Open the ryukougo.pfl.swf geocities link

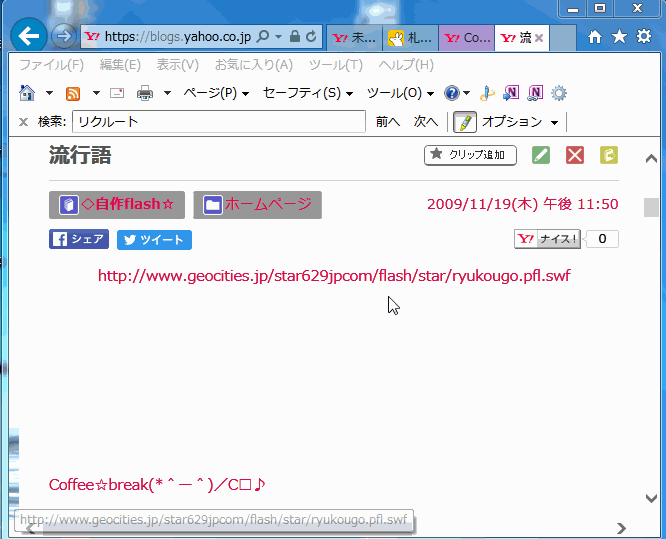pyautogui.click(x=334, y=276)
